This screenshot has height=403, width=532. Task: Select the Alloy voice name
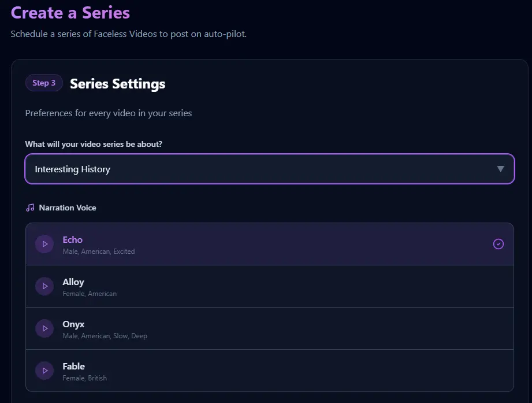pyautogui.click(x=73, y=282)
